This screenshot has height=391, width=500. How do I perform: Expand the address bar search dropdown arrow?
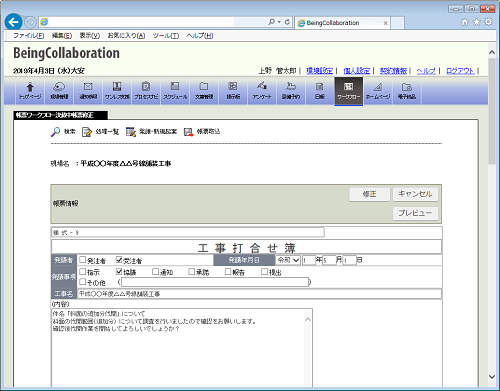tap(279, 22)
